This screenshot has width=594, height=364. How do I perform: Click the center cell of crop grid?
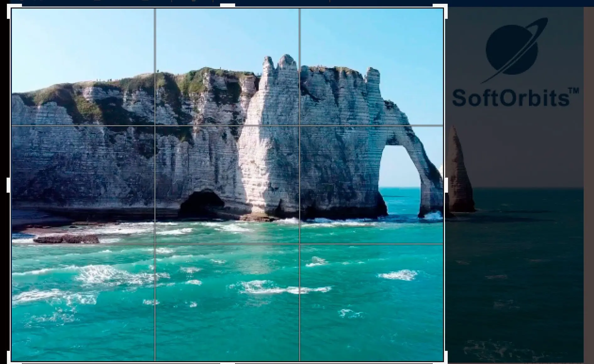point(227,185)
